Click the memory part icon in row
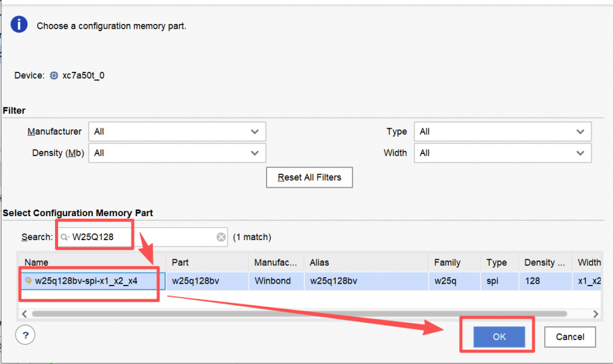This screenshot has width=613, height=364. tap(29, 280)
